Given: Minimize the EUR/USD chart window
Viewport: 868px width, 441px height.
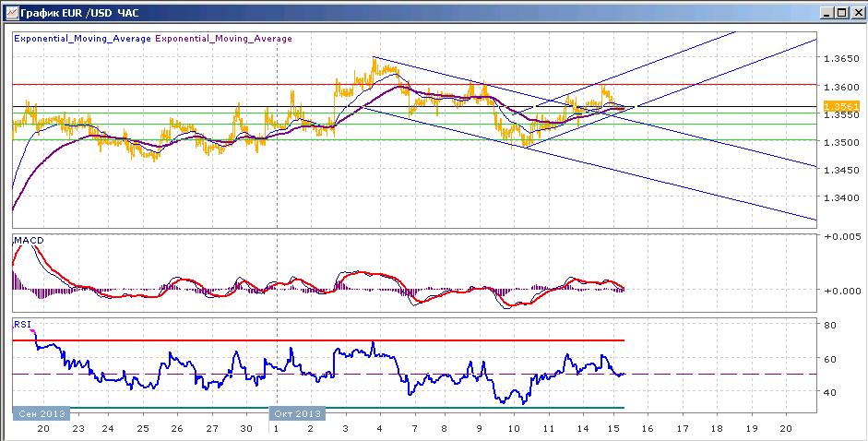Looking at the screenshot, I should pos(827,12).
